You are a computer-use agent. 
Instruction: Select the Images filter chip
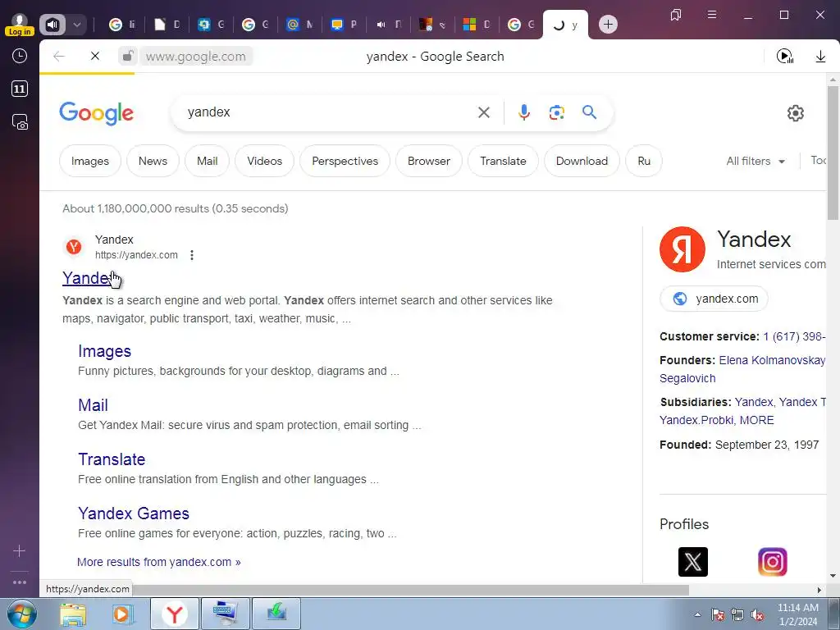[x=90, y=161]
